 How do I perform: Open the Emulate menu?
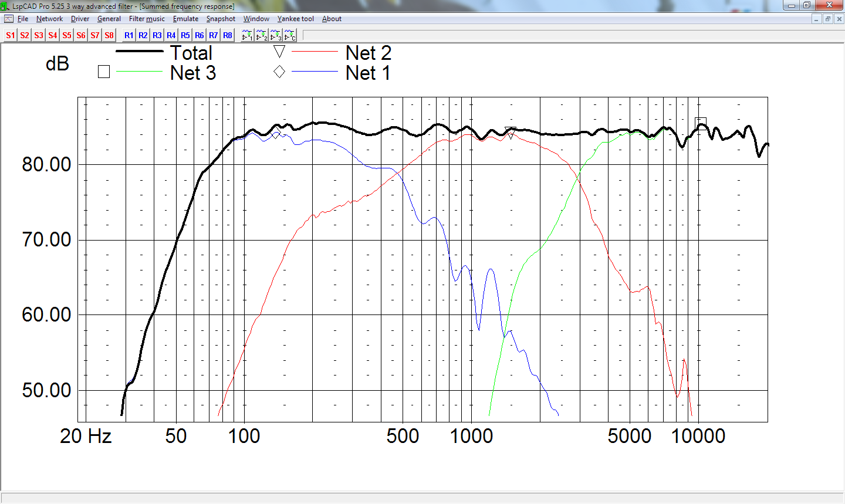click(x=185, y=19)
